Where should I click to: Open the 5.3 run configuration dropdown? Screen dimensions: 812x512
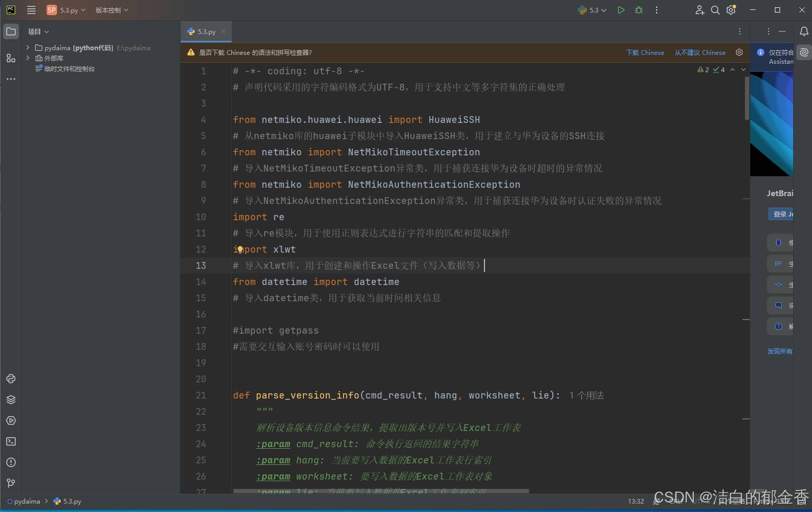click(592, 10)
